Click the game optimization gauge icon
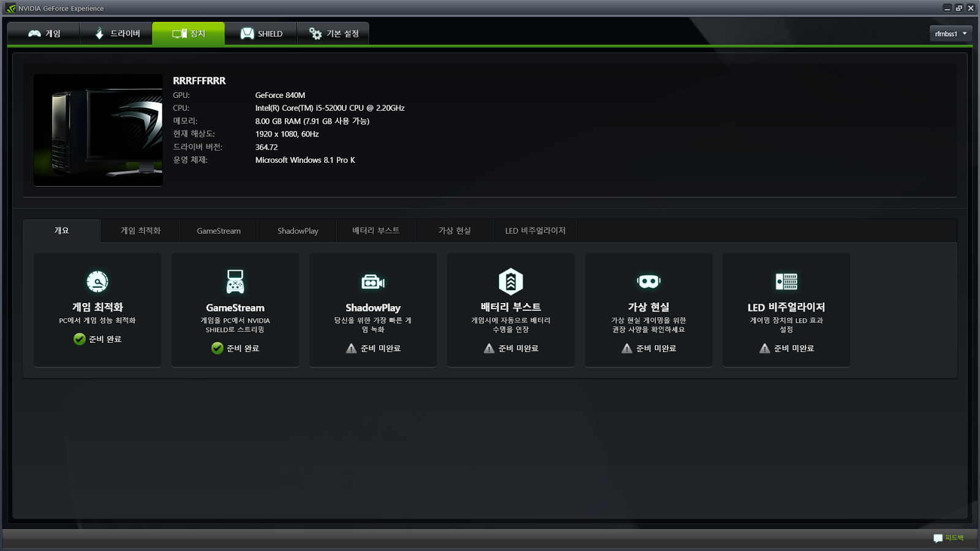The image size is (980, 551). (97, 282)
